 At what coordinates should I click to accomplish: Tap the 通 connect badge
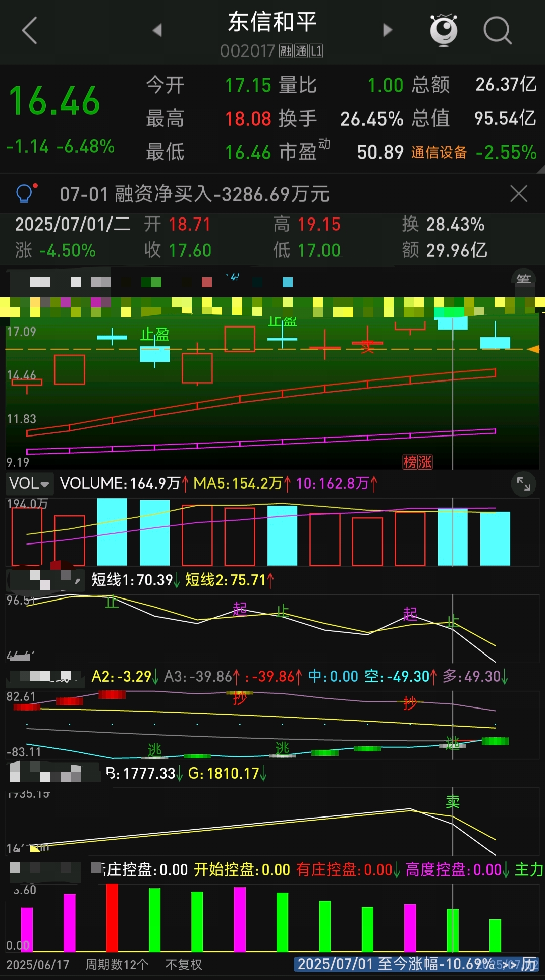301,51
